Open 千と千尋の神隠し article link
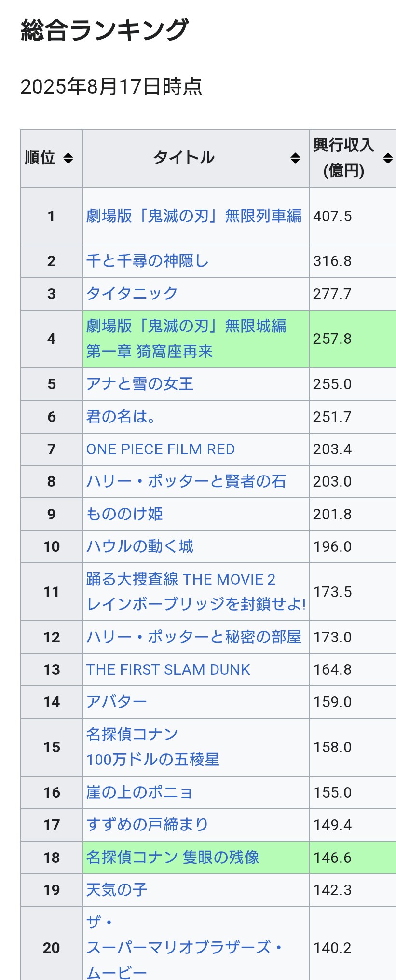Screen dimensions: 396x980 [147, 261]
